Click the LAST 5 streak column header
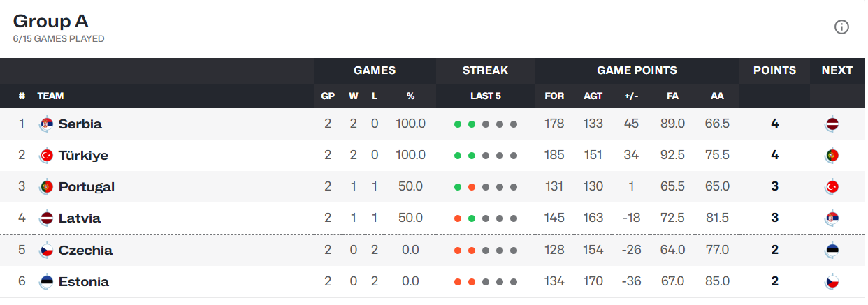This screenshot has height=305, width=868. [x=485, y=96]
